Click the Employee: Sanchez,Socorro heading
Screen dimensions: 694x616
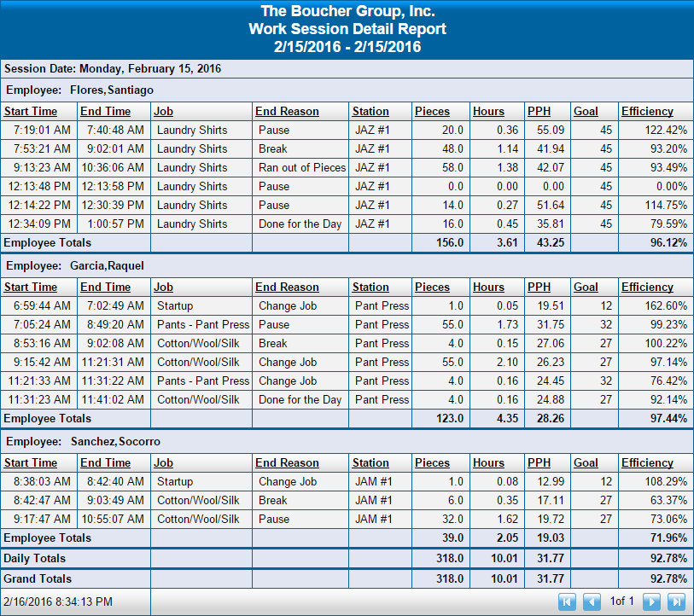[83, 442]
